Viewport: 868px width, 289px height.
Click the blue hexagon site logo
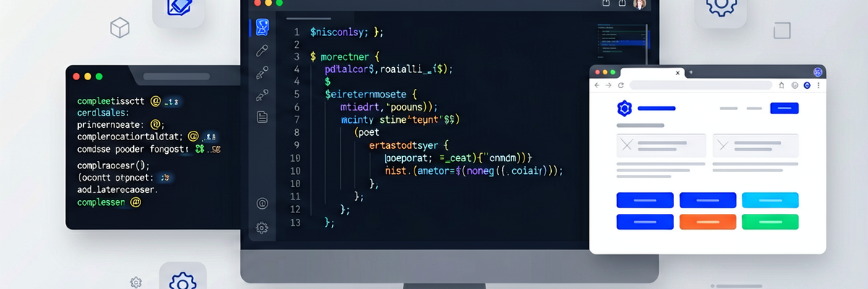tap(624, 109)
